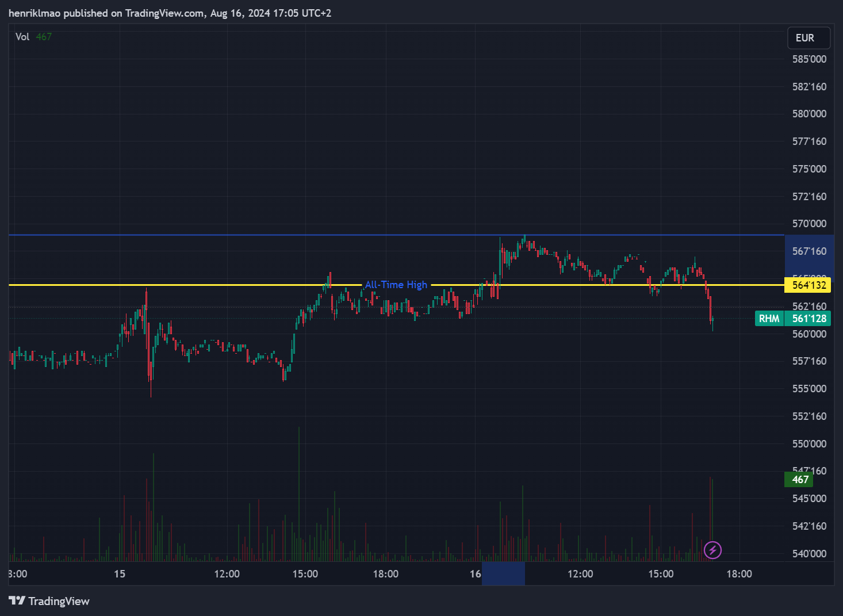
Task: Click the green 467 volume axis label
Action: click(x=799, y=480)
